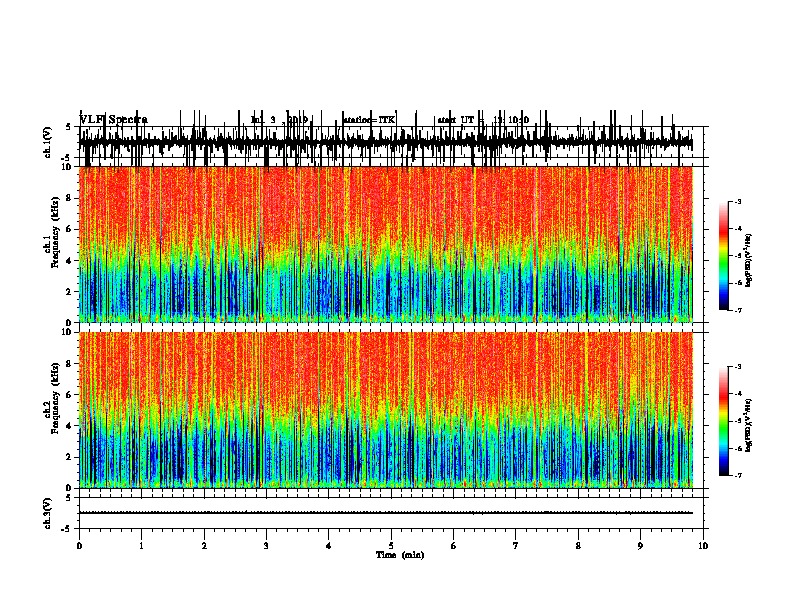792x612 pixels.
Task: Click time axis tick label '3'
Action: [266, 546]
